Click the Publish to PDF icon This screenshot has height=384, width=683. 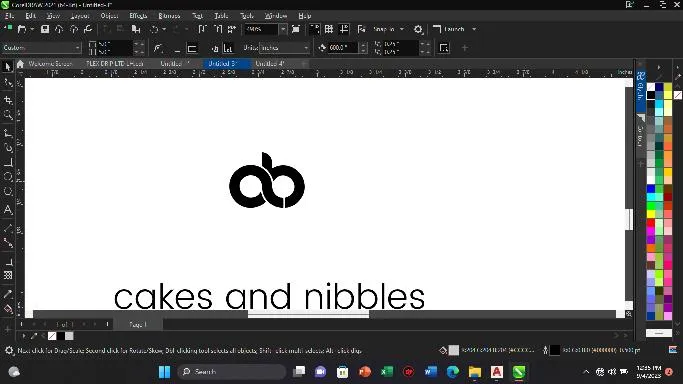(x=232, y=29)
